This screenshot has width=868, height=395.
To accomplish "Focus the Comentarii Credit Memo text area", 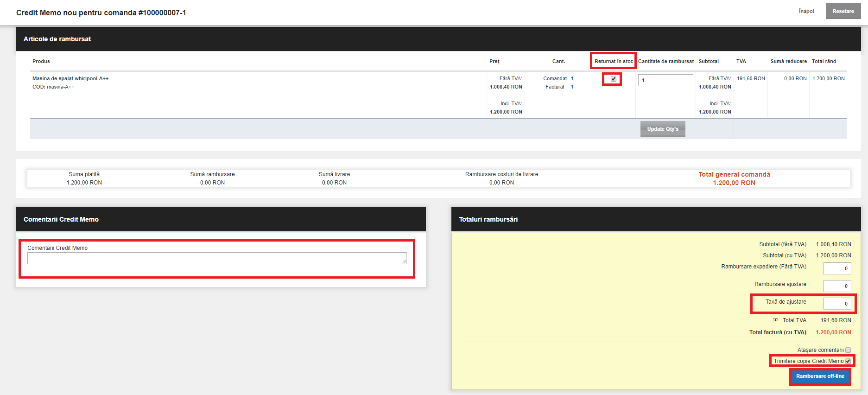I will point(217,258).
